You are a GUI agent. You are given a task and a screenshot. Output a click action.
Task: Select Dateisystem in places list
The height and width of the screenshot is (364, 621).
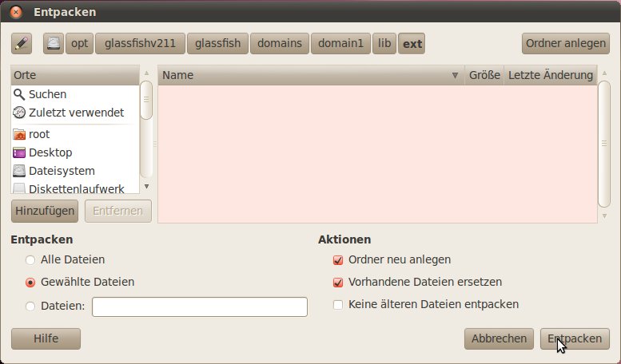(62, 171)
